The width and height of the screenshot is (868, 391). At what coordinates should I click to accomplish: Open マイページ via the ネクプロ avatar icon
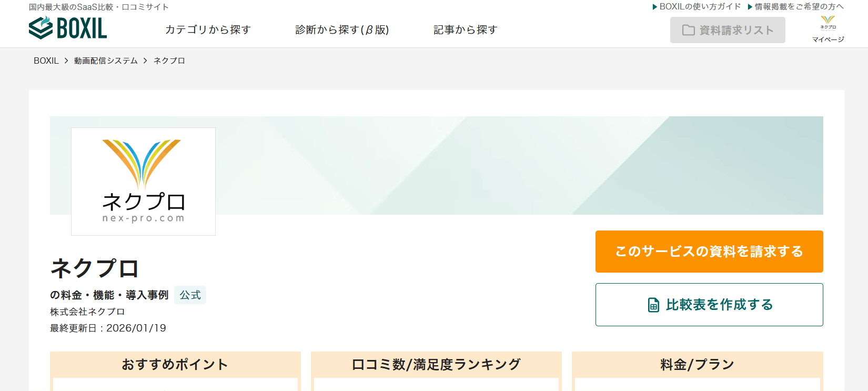[x=827, y=24]
